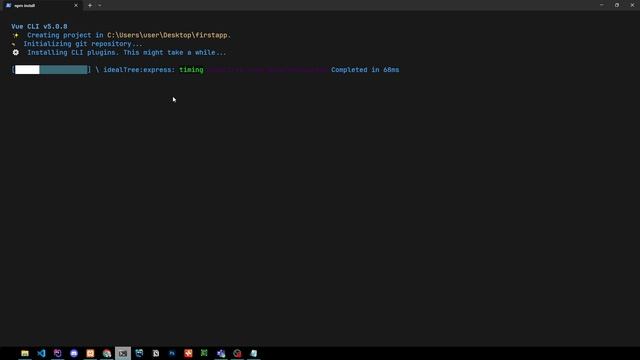Close the npm install tab
The width and height of the screenshot is (640, 360).
pyautogui.click(x=76, y=5)
